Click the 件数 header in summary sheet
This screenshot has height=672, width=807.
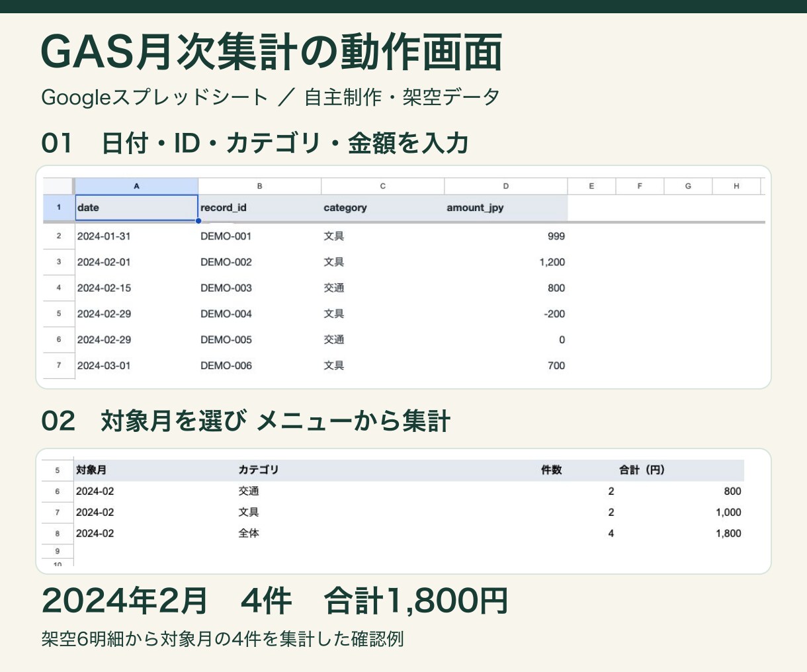click(577, 470)
